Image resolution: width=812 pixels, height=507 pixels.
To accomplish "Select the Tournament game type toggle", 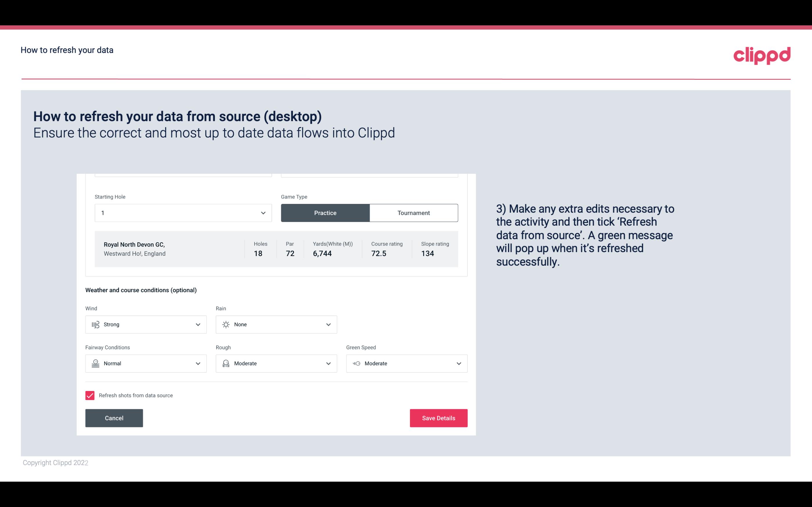I will point(413,213).
